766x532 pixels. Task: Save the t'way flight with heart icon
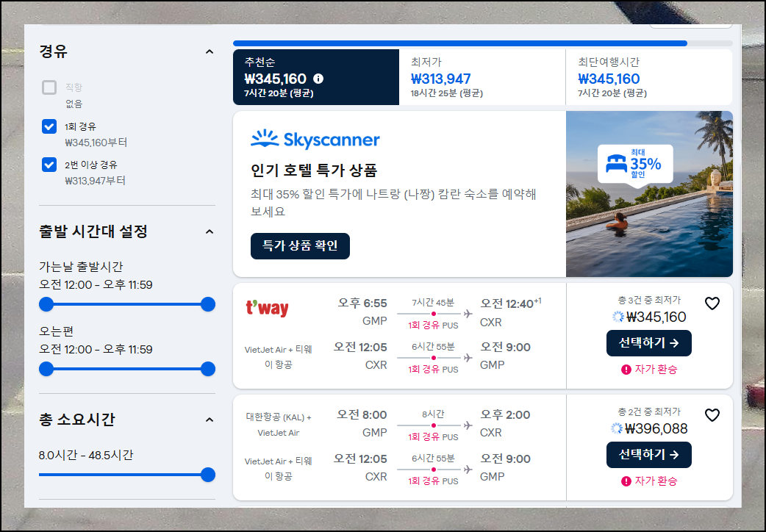coord(712,303)
